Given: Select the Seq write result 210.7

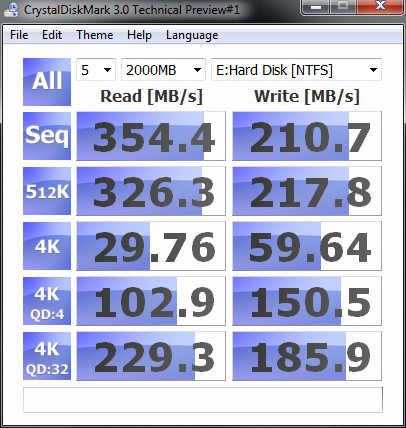Looking at the screenshot, I should click(x=307, y=136).
